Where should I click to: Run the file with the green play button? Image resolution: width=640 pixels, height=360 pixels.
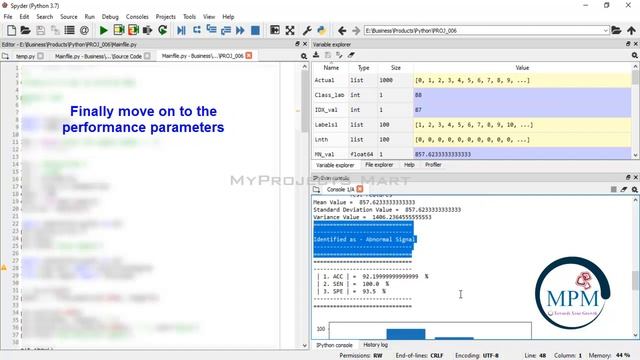coord(103,30)
